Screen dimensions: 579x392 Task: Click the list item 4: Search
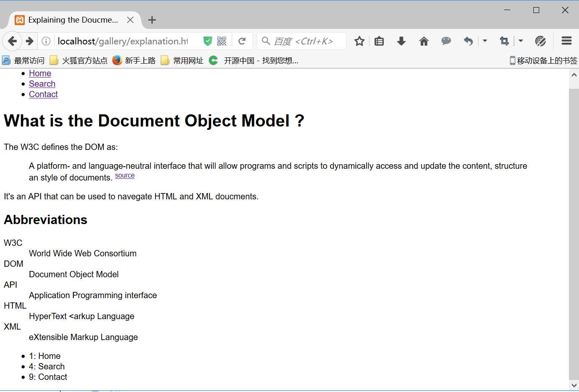(47, 366)
